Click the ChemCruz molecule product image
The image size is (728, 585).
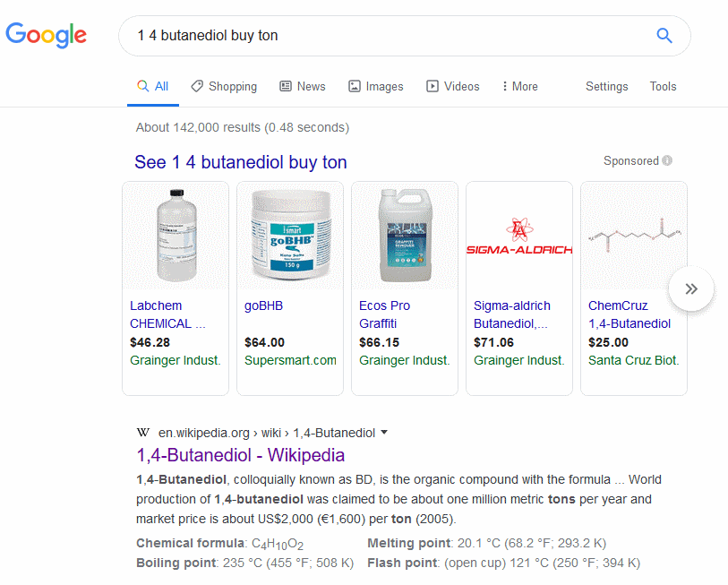point(634,236)
